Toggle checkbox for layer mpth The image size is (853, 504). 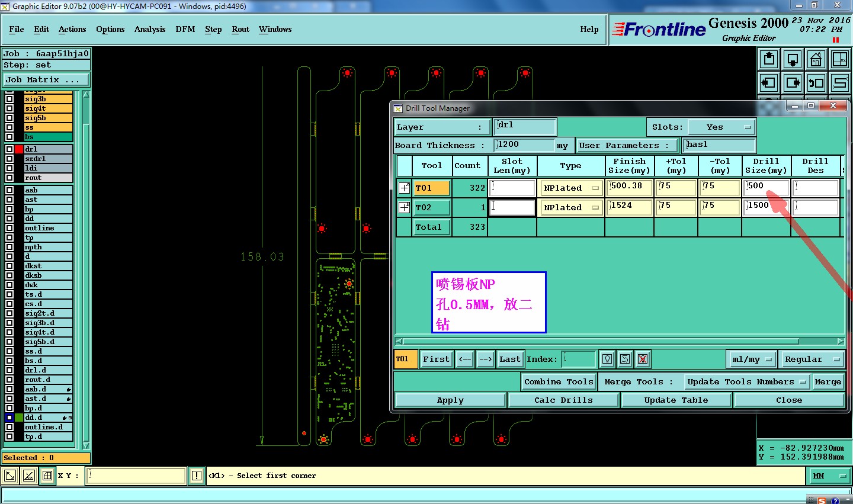tap(9, 247)
